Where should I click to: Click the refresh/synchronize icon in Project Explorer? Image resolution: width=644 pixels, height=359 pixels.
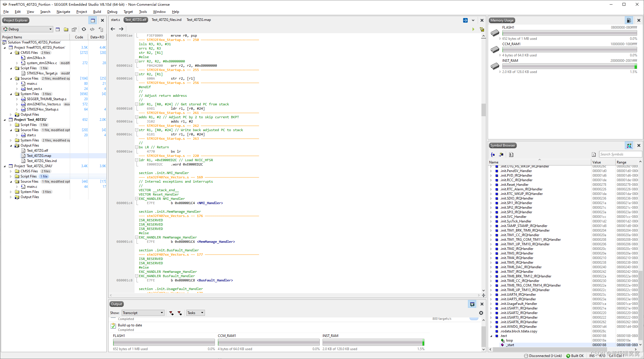coord(84,29)
